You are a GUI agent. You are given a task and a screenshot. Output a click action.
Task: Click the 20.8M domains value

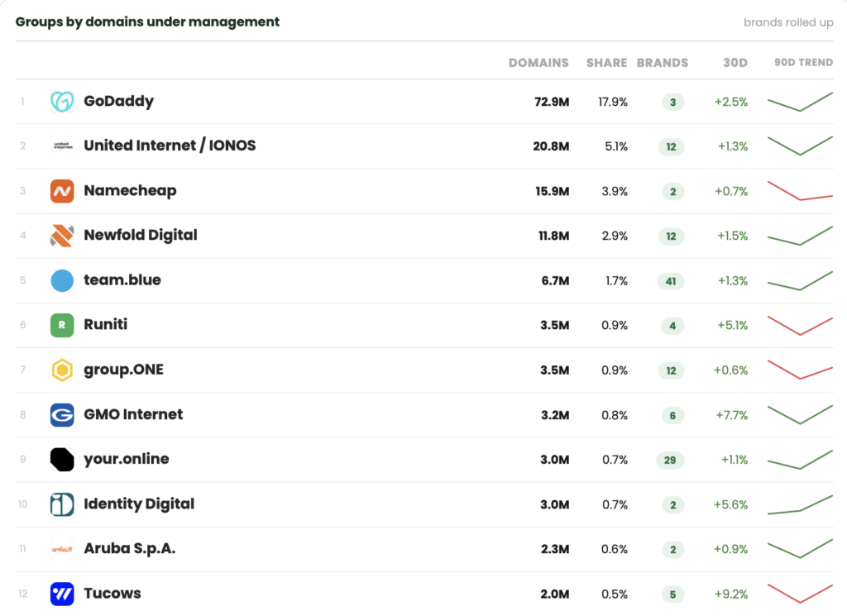[x=551, y=146]
